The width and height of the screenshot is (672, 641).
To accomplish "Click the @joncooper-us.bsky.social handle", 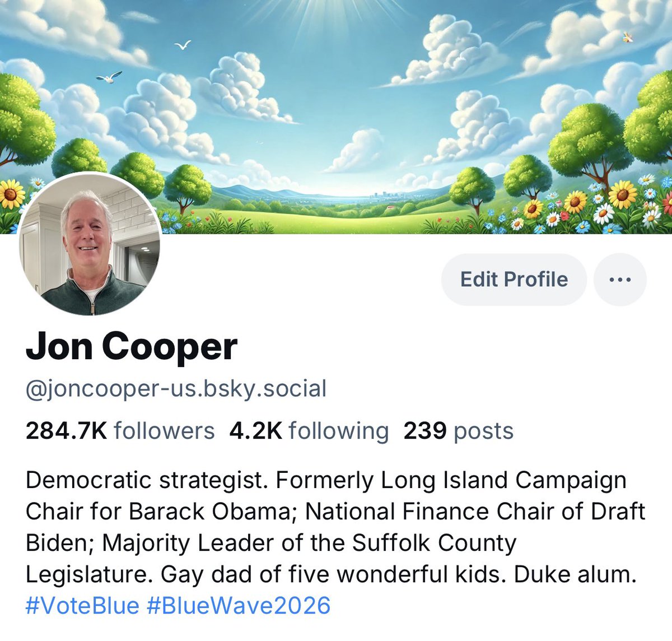I will (176, 389).
